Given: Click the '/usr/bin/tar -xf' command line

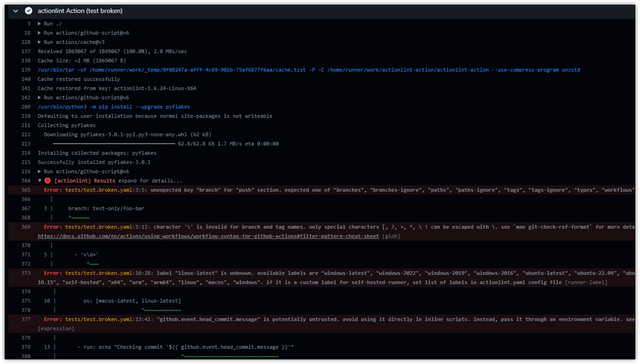Looking at the screenshot, I should pyautogui.click(x=309, y=70).
